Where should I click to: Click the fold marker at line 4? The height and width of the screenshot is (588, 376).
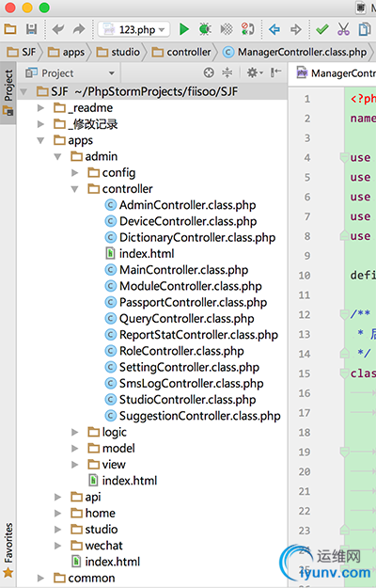(x=344, y=157)
